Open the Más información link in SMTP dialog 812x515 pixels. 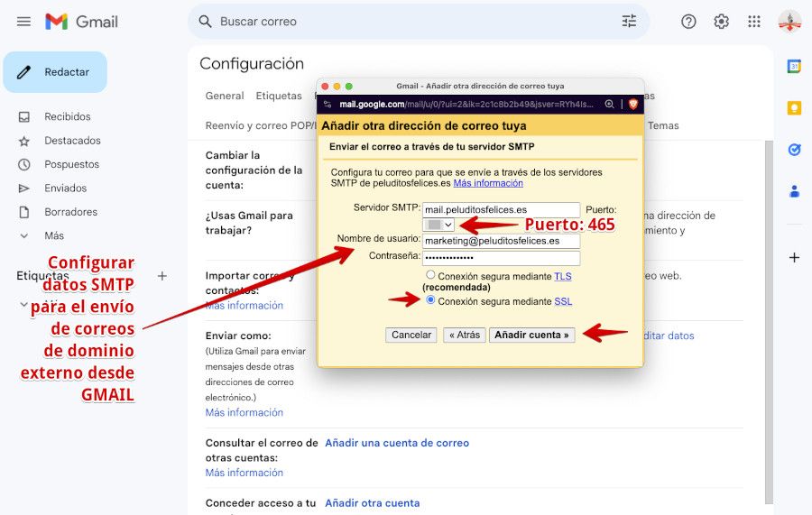coord(488,183)
